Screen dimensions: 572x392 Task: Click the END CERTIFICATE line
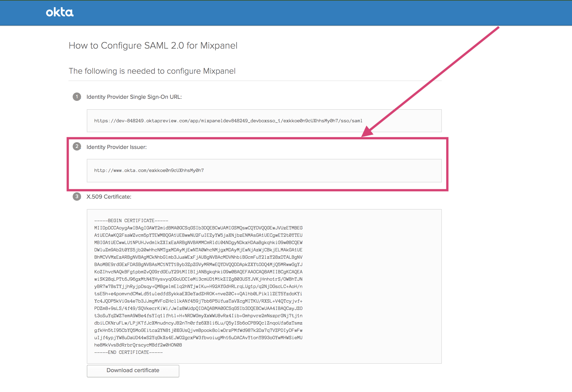[x=128, y=352]
